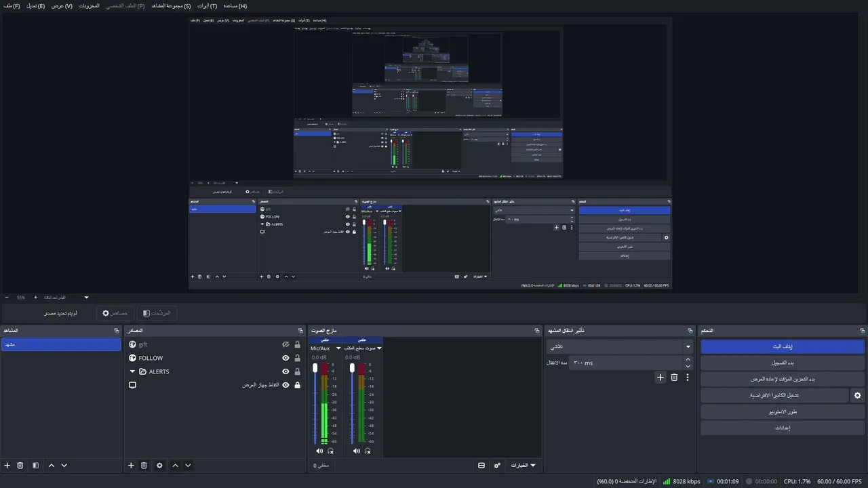Image resolution: width=868 pixels, height=488 pixels.
Task: Click the ALERTS group folder icon
Action: point(143,371)
